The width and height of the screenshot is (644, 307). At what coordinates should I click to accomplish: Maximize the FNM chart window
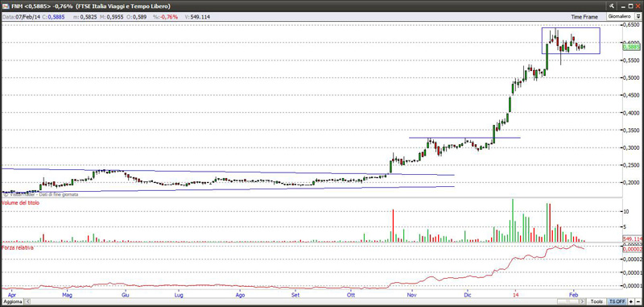point(630,6)
